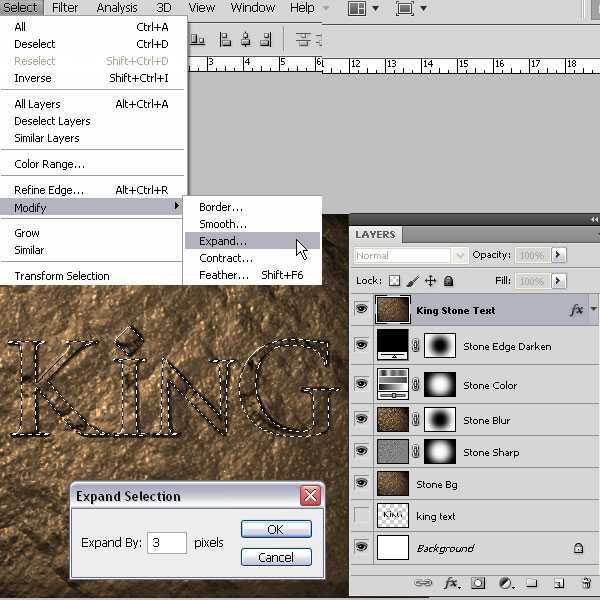Create new adjustment layer icon

pos(506,583)
